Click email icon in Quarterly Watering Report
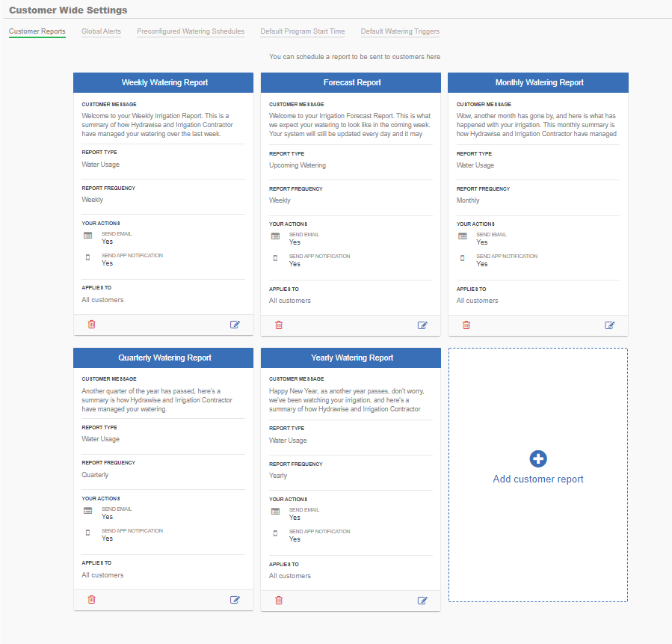Screen dimensions: 672x644 coord(88,511)
